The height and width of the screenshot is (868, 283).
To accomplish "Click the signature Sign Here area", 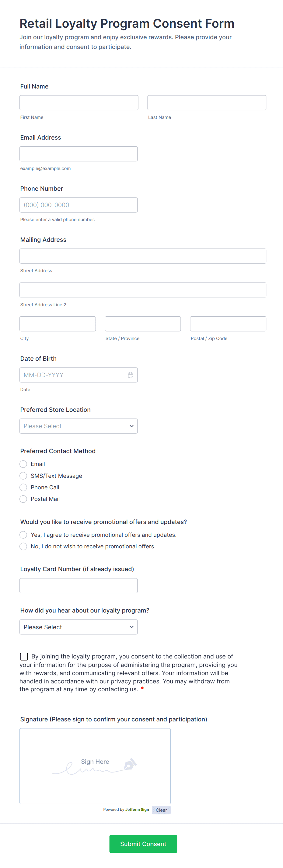I will [95, 766].
